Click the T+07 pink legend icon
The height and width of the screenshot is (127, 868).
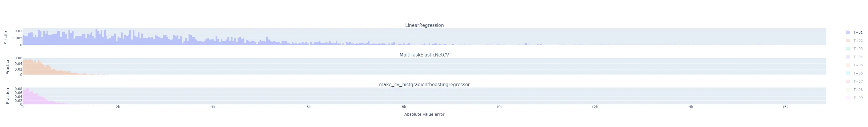[848, 81]
